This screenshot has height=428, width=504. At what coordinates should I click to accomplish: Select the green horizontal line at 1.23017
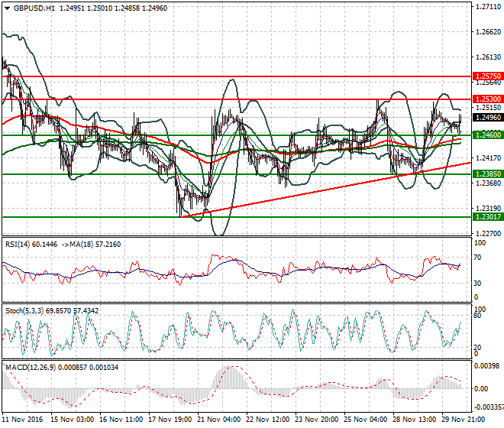[237, 217]
